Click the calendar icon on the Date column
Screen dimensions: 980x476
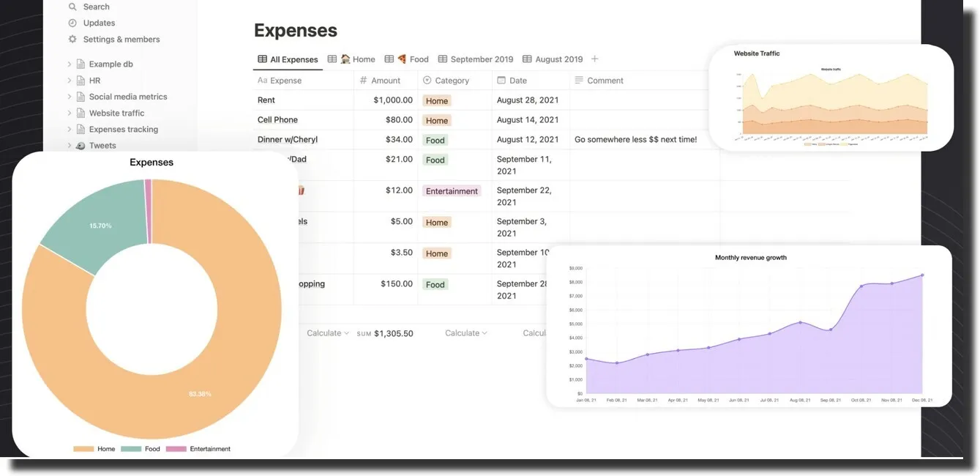tap(501, 80)
